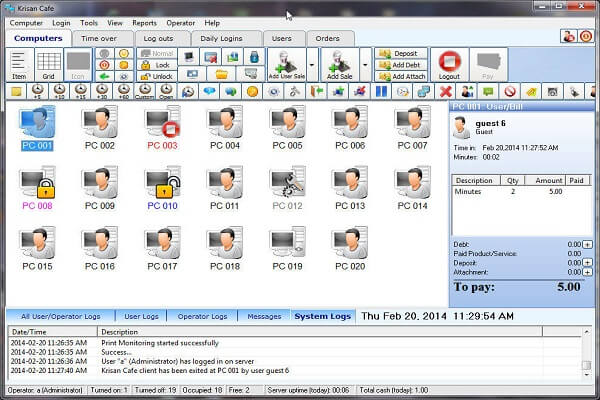The image size is (600, 400).
Task: Select locked computer PC 008
Action: tap(37, 189)
